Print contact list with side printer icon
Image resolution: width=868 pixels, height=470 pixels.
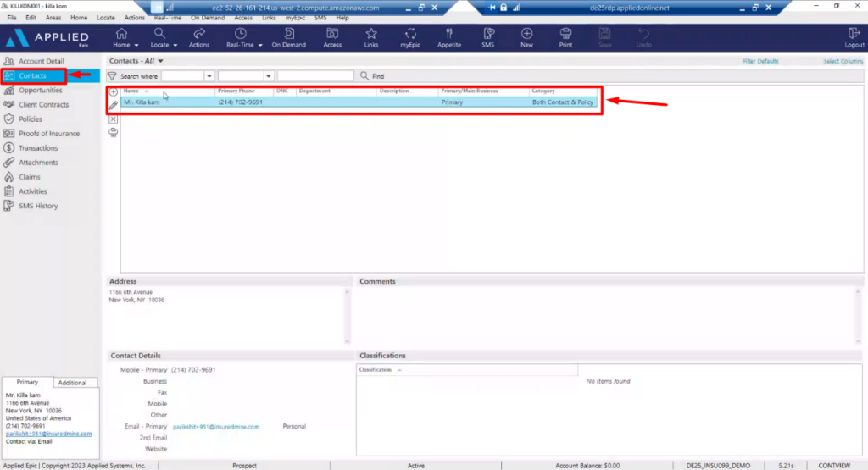coord(114,132)
